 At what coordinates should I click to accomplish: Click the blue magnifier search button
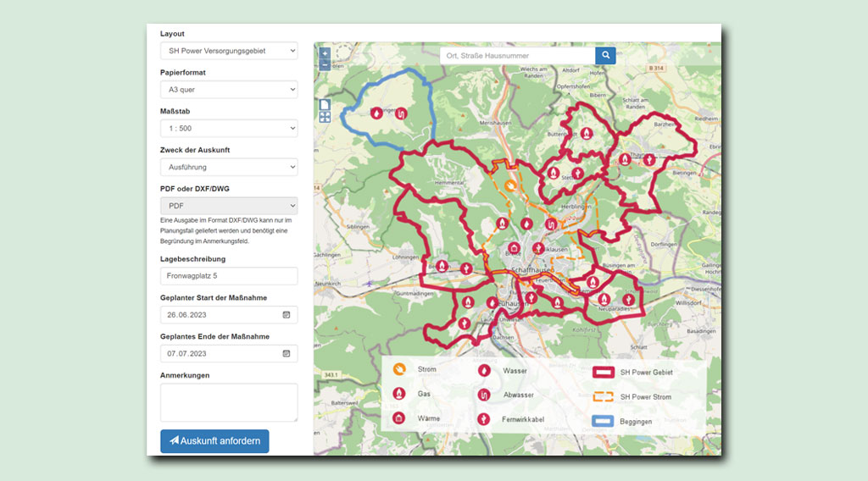[605, 55]
